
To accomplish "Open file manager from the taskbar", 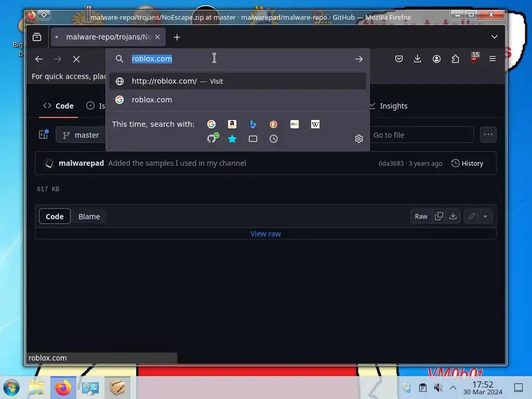I will [36, 388].
